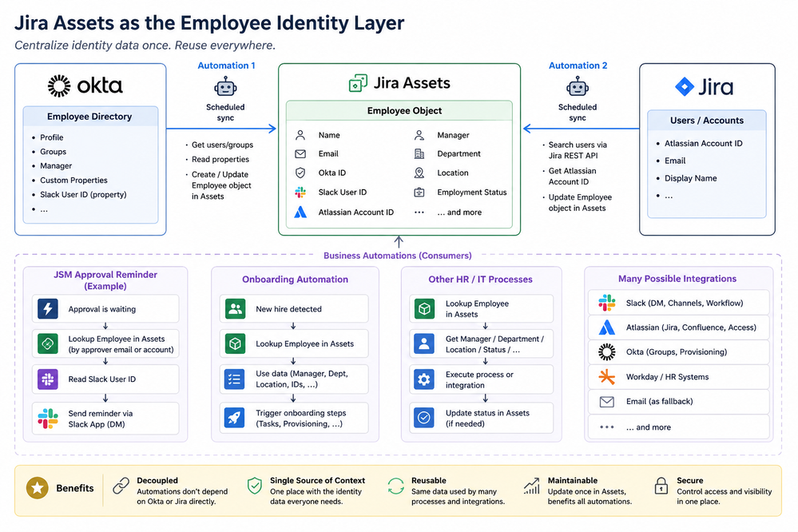The height and width of the screenshot is (532, 798).
Task: Click the Employment Status field label
Action: click(x=472, y=193)
